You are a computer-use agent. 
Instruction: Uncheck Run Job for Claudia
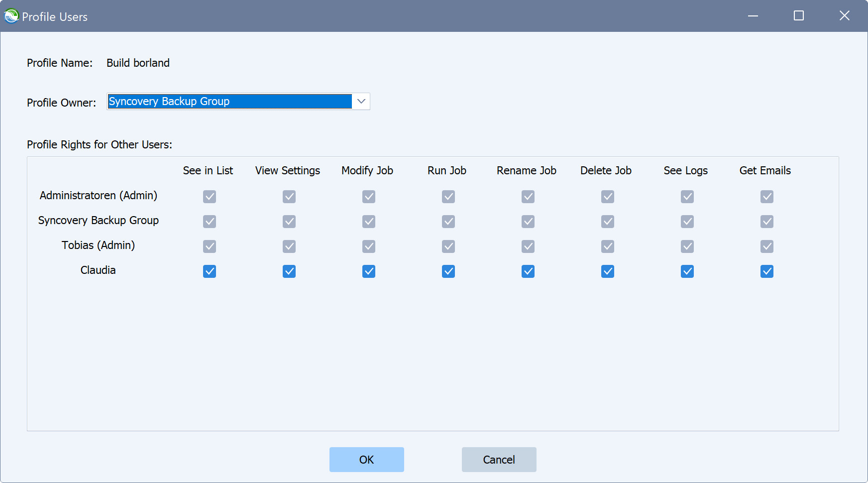448,271
